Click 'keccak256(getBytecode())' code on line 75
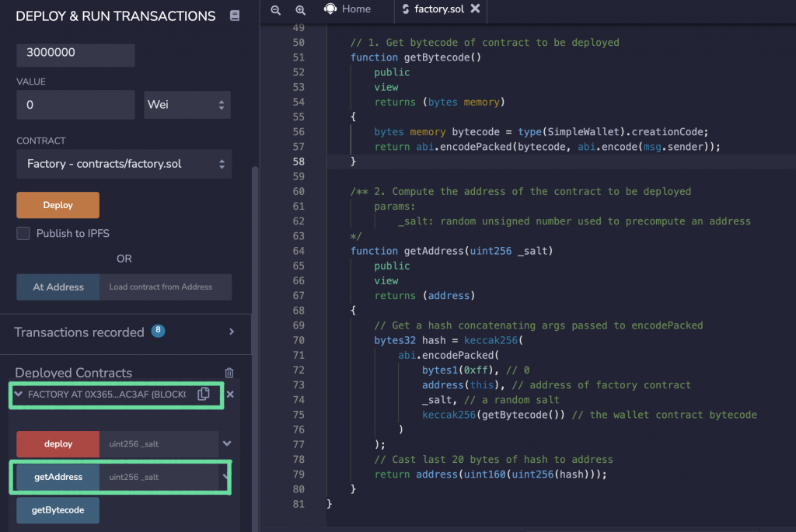This screenshot has height=532, width=796. pyautogui.click(x=493, y=415)
